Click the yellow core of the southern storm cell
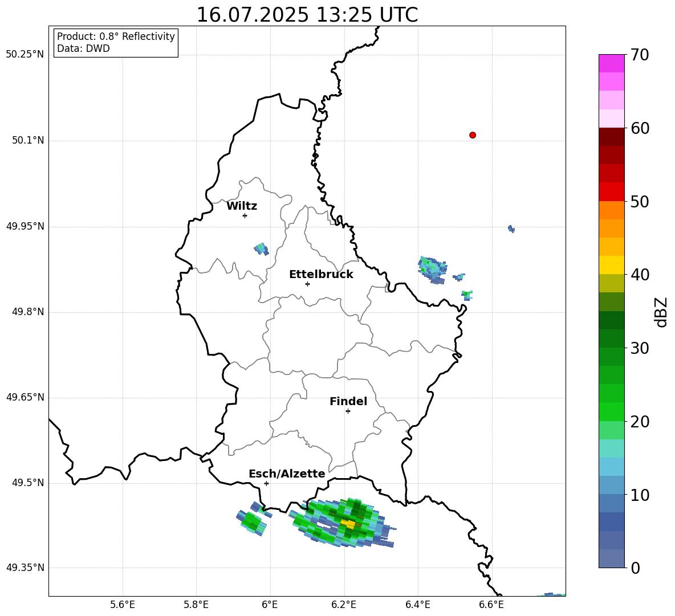Viewport: 675px width, 616px height. [x=349, y=524]
